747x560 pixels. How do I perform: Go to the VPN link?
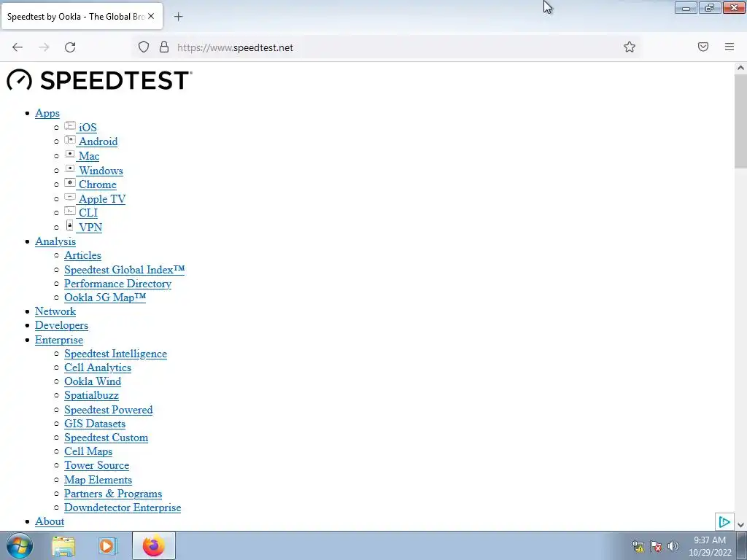tap(90, 227)
